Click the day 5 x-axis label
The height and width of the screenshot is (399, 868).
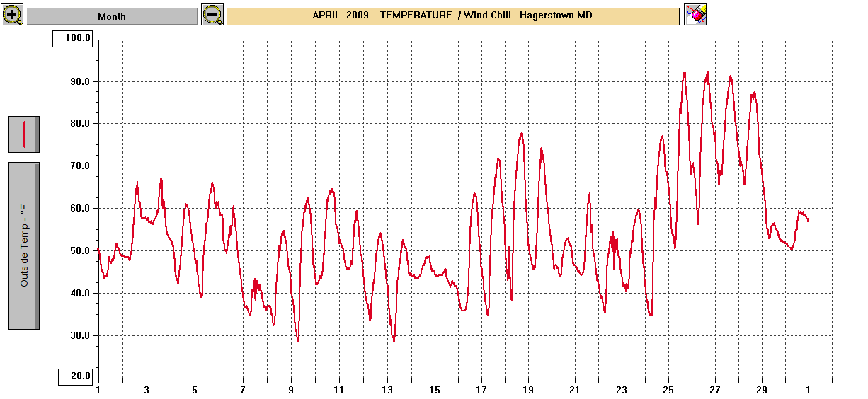195,391
